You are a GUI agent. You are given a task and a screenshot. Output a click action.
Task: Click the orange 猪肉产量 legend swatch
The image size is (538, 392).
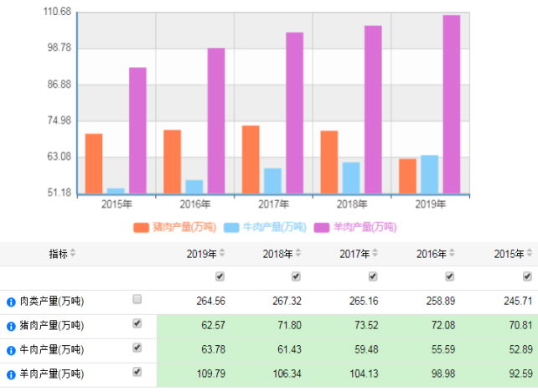pos(140,227)
